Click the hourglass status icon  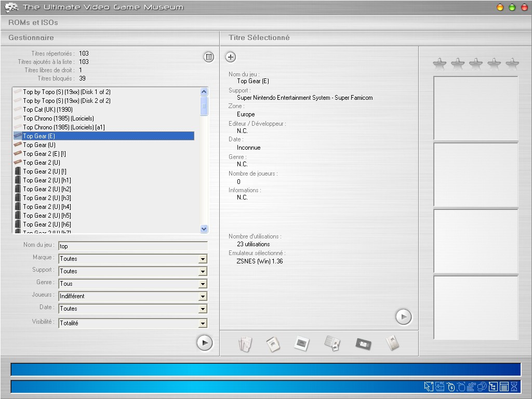(x=514, y=387)
